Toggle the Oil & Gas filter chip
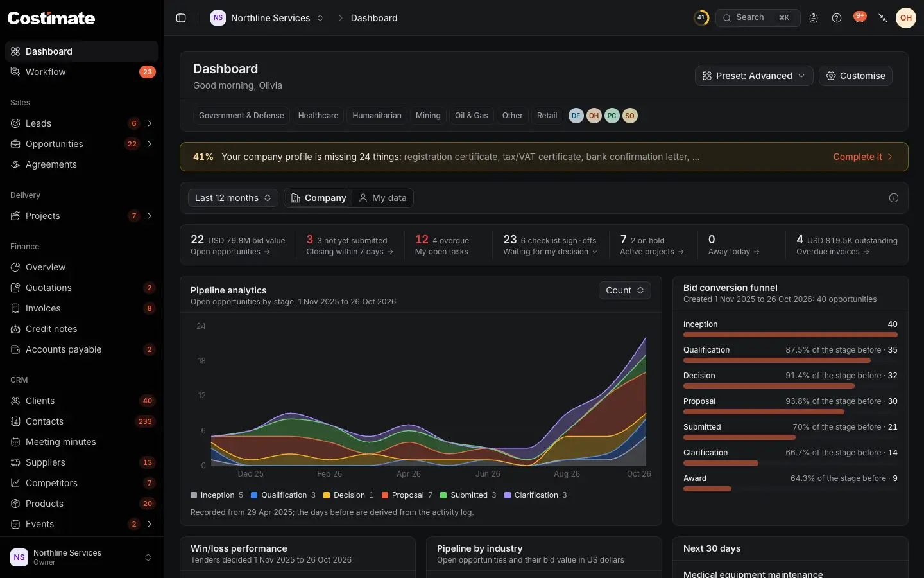Viewport: 924px width, 578px height. coord(472,116)
